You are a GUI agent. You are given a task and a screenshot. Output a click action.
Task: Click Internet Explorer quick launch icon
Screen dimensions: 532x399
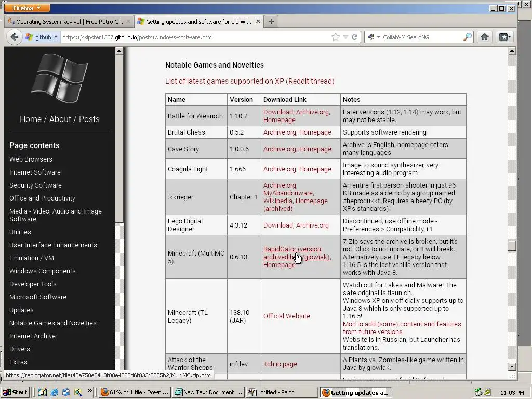pos(54,392)
